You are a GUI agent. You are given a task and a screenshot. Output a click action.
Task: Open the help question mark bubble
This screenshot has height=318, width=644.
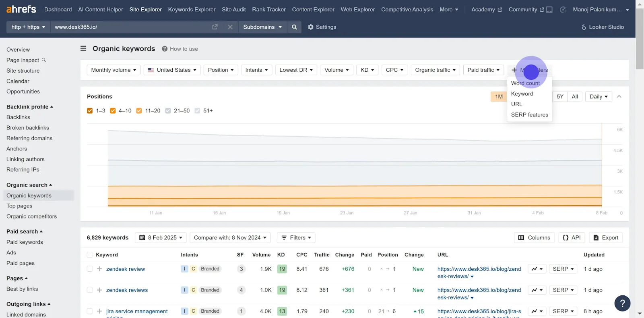coord(622,303)
